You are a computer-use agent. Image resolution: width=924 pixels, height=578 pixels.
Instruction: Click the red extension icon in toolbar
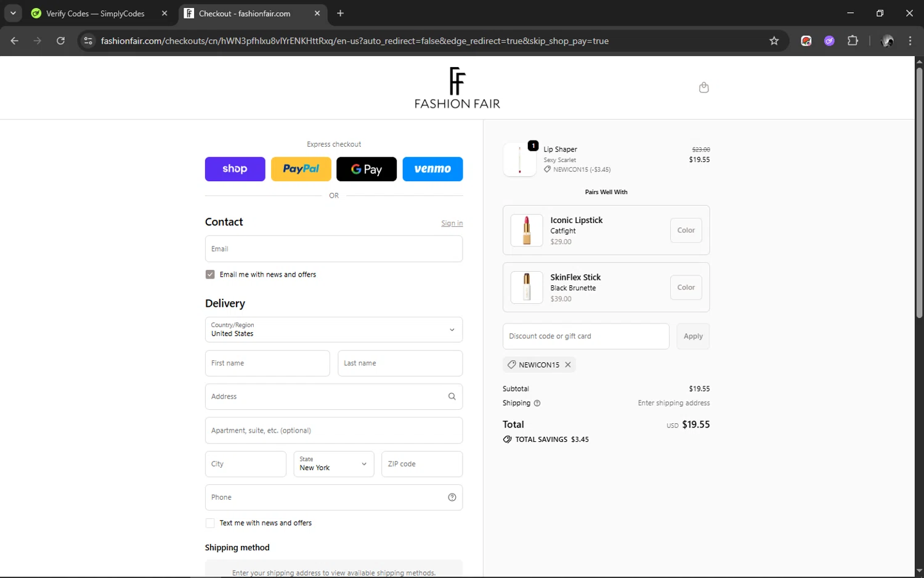point(806,41)
